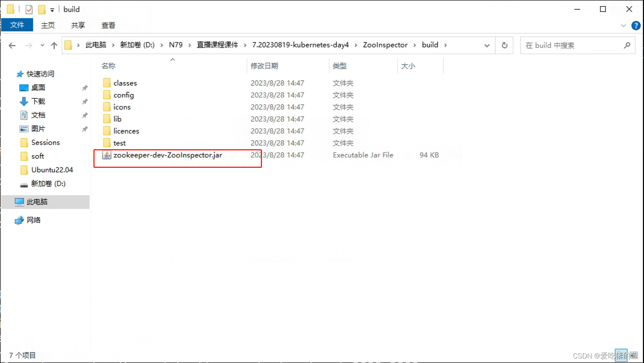Customize Quick Access Toolbar dropdown arrow
Image resolution: width=644 pixels, height=363 pixels.
point(52,10)
